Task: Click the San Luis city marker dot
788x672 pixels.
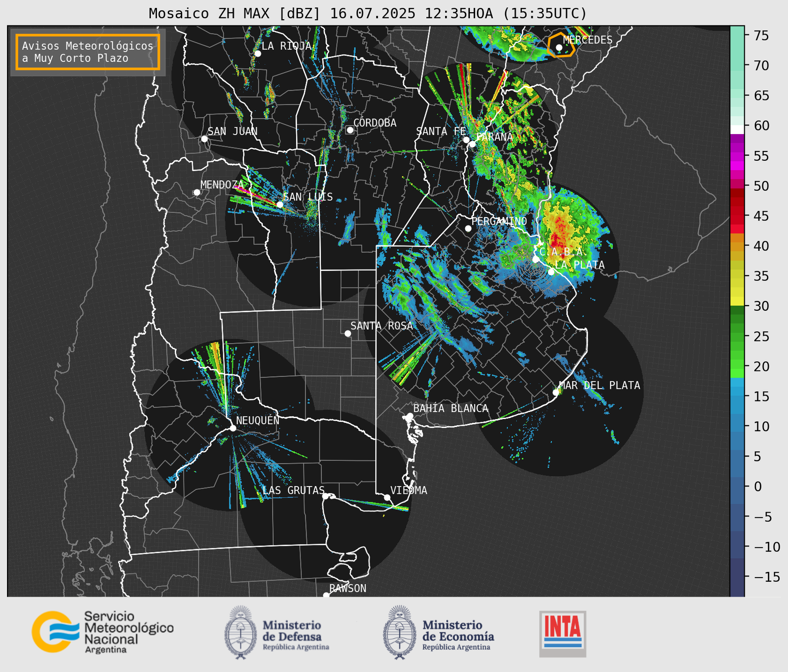Action: (x=279, y=204)
